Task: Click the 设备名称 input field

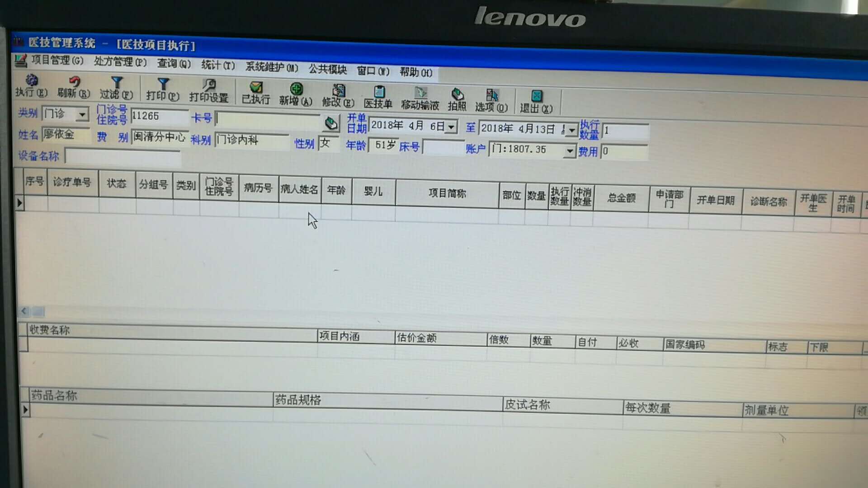Action: [123, 157]
